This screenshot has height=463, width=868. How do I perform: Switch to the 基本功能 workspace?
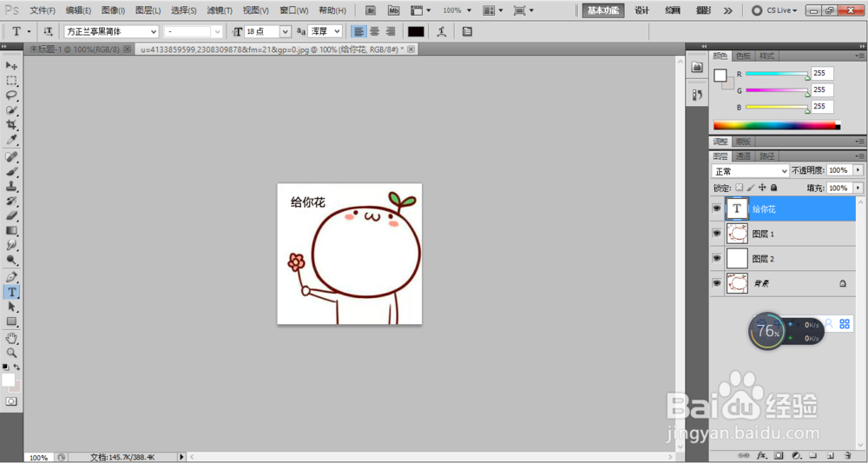603,10
